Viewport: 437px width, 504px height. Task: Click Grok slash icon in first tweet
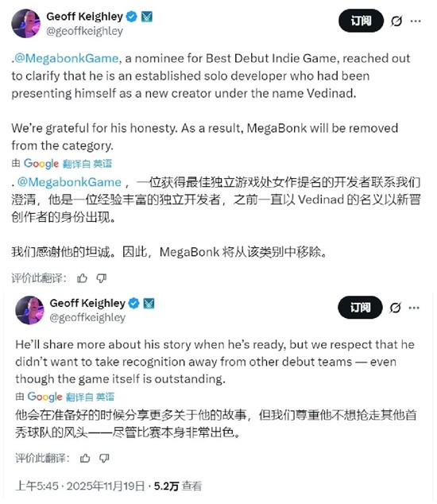(396, 21)
